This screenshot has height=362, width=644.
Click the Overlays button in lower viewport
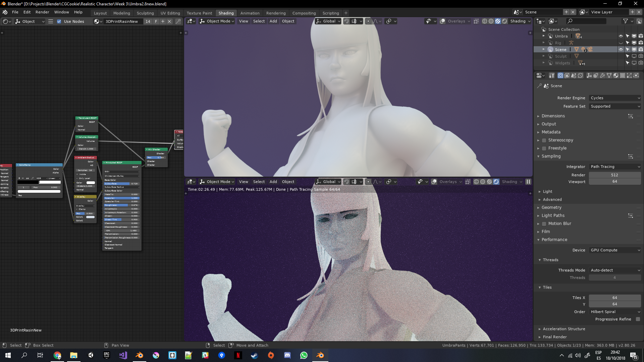coord(448,182)
